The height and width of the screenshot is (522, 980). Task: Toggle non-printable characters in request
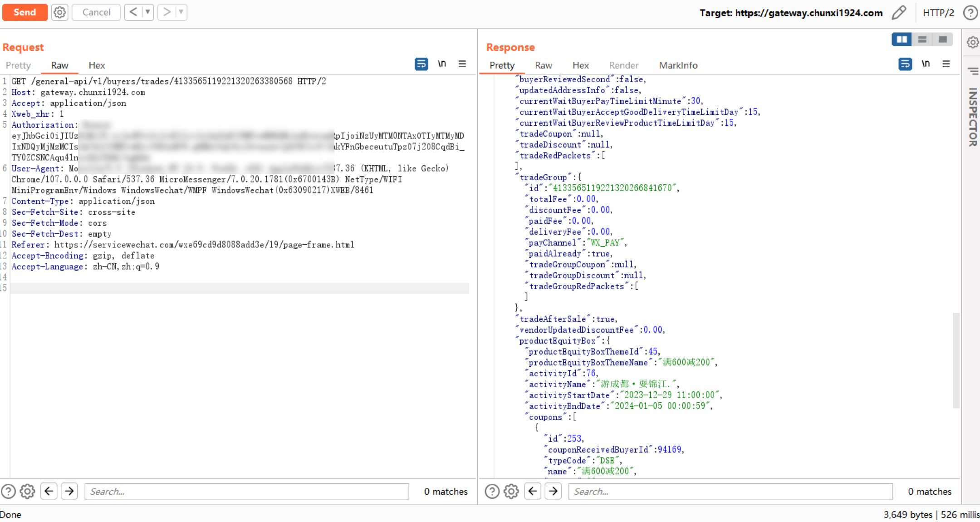click(442, 64)
